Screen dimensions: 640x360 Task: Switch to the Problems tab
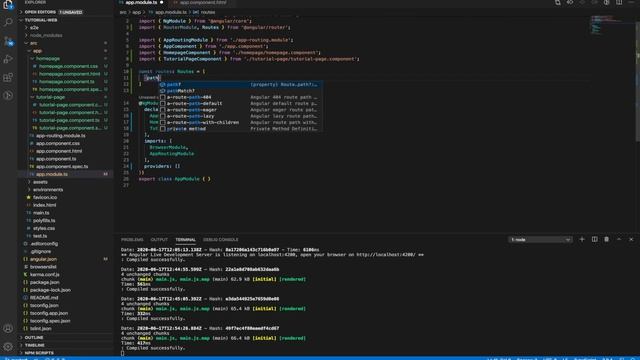pyautogui.click(x=132, y=240)
